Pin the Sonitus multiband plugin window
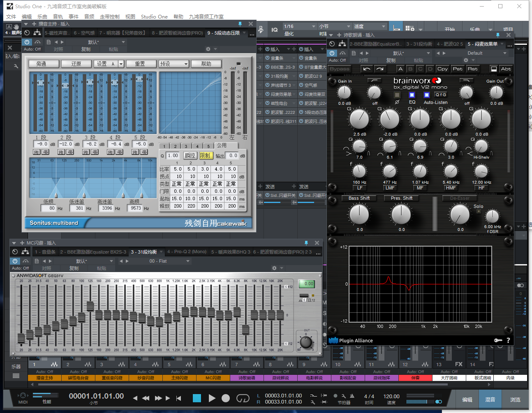 (x=240, y=24)
